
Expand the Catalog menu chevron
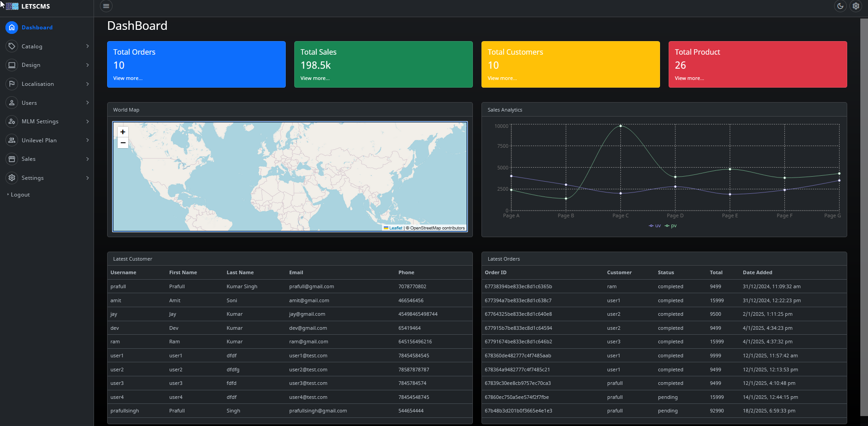click(x=87, y=46)
